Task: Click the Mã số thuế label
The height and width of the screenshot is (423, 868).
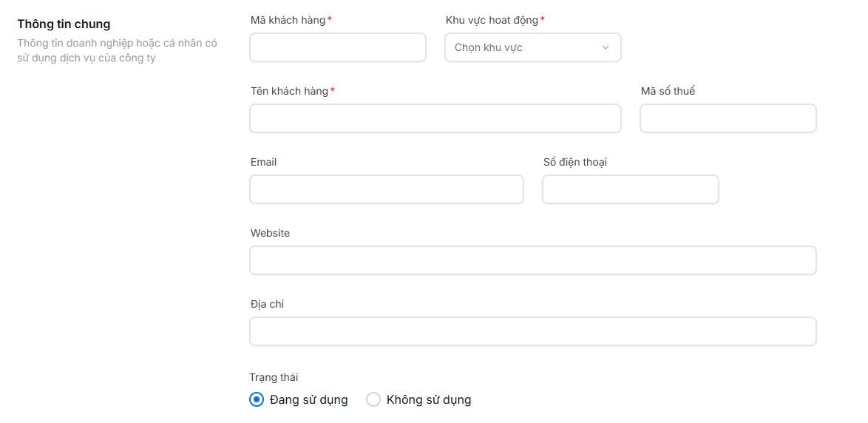Action: [668, 91]
